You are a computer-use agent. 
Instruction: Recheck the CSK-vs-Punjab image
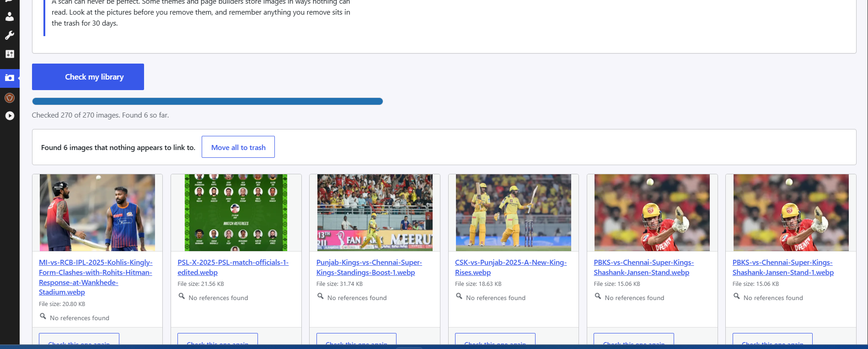[x=495, y=339]
